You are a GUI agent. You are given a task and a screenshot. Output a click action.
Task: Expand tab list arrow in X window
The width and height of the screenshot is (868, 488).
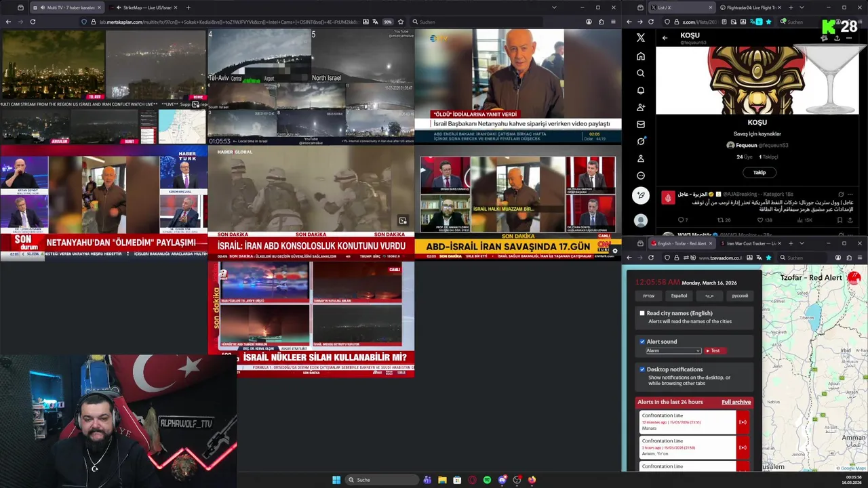[x=802, y=7]
